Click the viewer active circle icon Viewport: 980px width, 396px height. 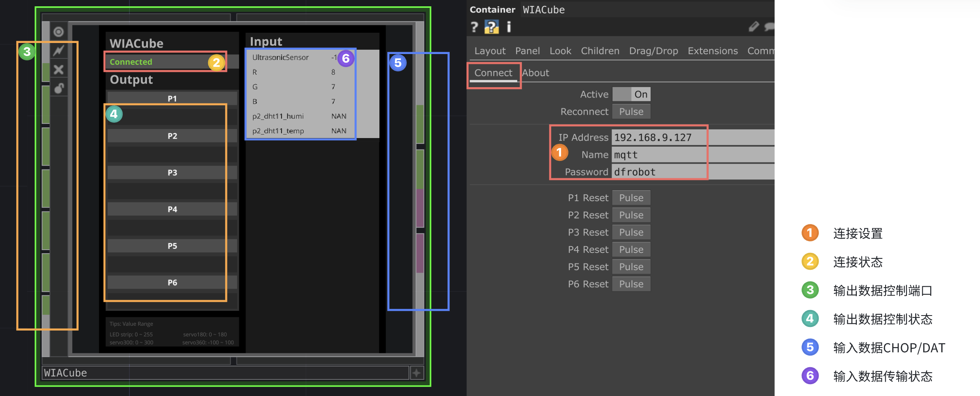58,32
